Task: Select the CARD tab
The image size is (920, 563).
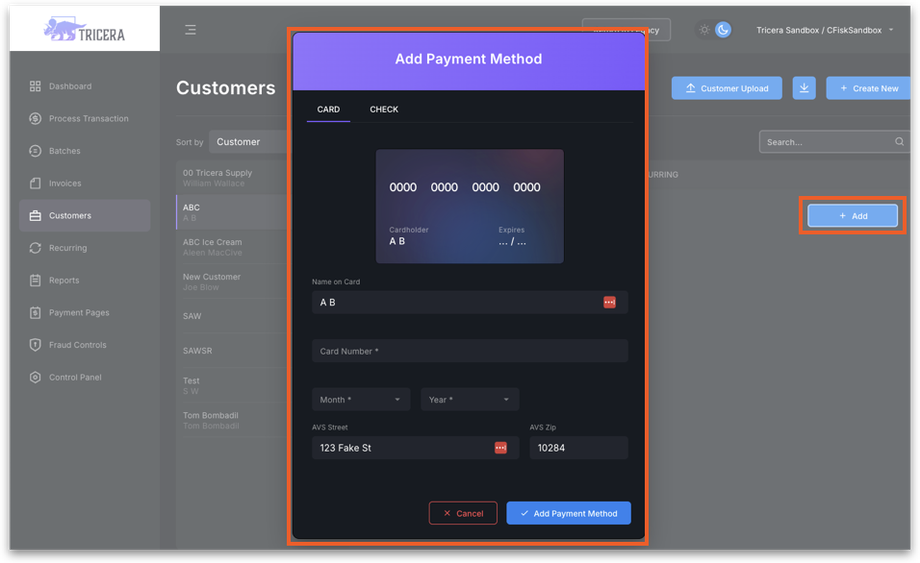Action: point(329,110)
